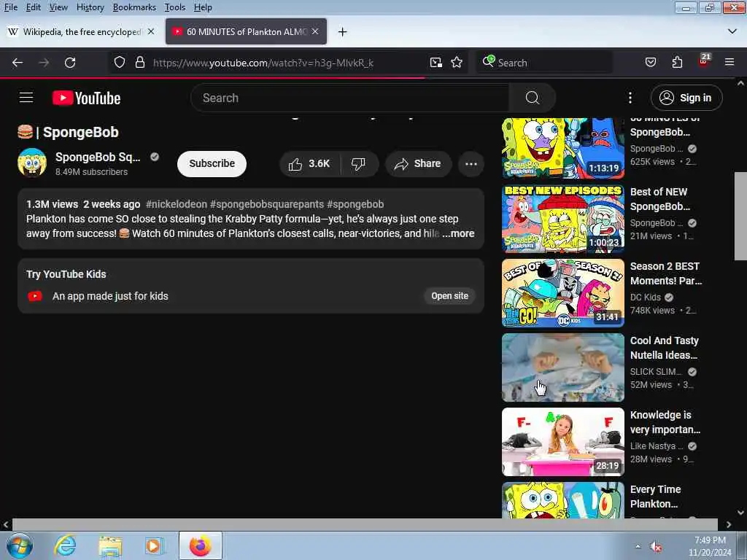The image size is (747, 560).
Task: Click the extension badge showing 21
Action: pyautogui.click(x=704, y=61)
